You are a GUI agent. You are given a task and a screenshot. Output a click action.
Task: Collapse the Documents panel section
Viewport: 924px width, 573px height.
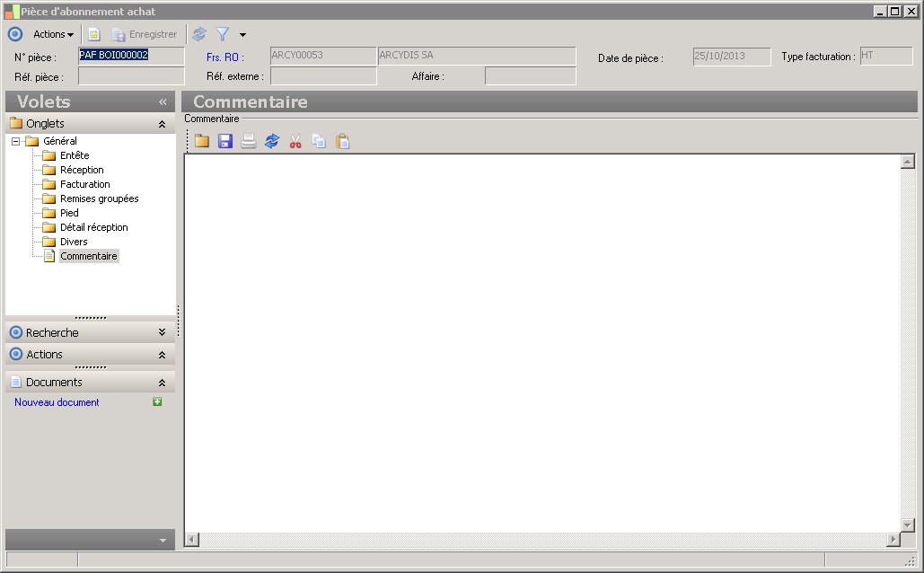coord(162,383)
